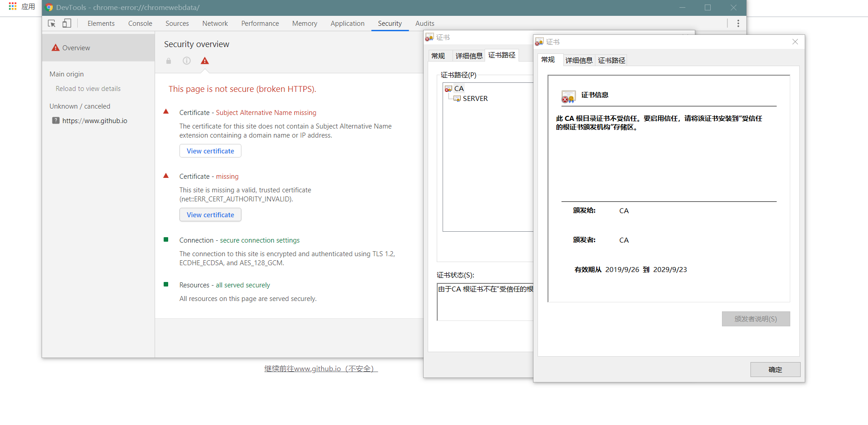Select Overview in Security sidebar
Screen dimensions: 868x425
click(99, 48)
